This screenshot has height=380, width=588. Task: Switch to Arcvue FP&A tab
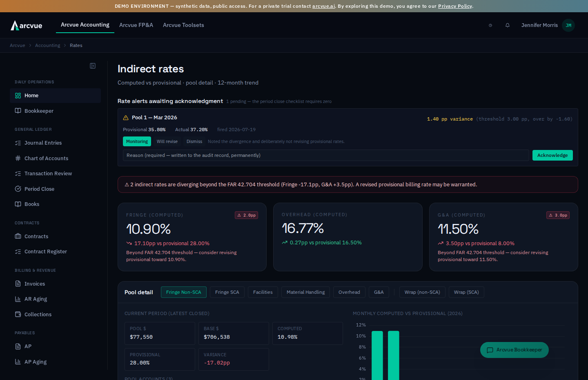(136, 25)
